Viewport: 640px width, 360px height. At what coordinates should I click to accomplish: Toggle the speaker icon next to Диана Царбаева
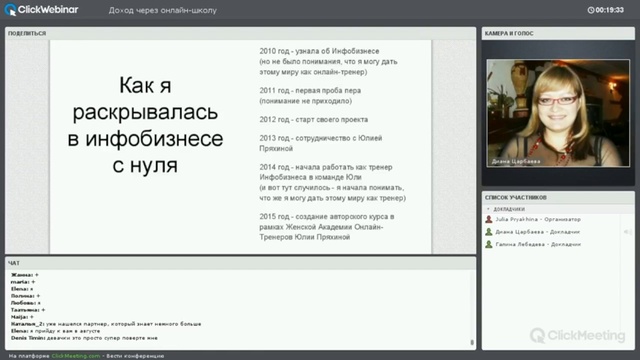(628, 232)
